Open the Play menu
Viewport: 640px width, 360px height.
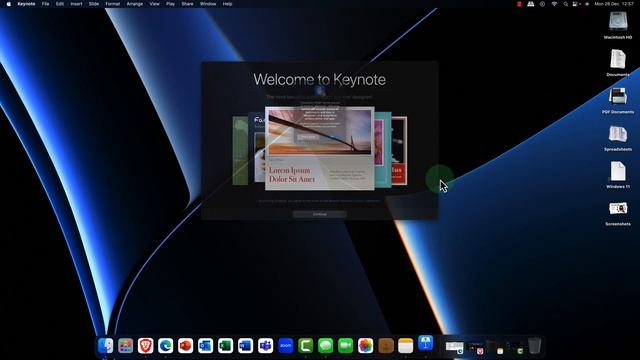pos(170,4)
